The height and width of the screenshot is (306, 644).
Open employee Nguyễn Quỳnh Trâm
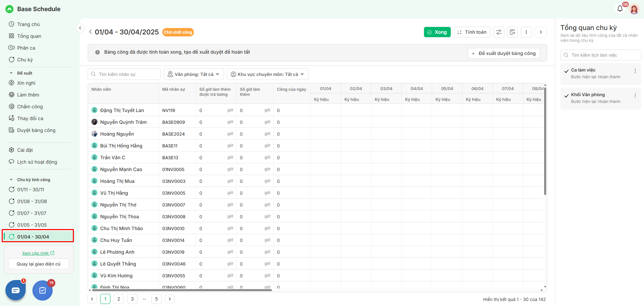(x=123, y=122)
